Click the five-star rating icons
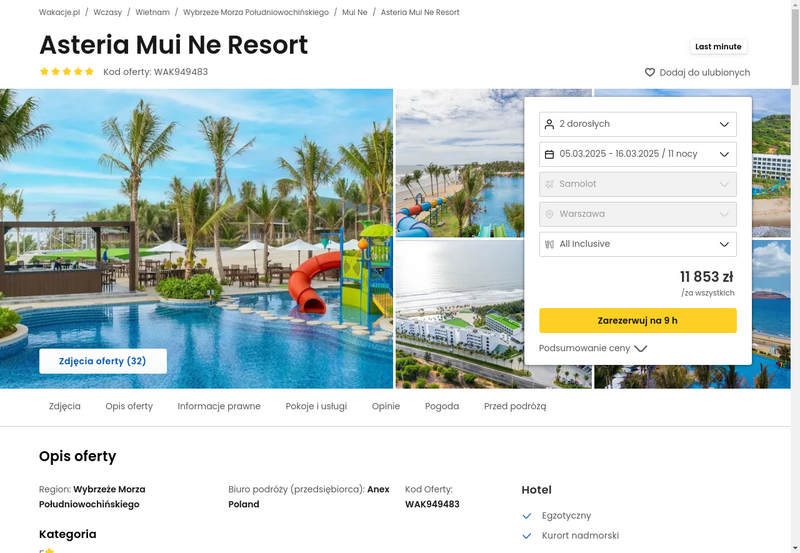Viewport: 800px width, 553px height. pyautogui.click(x=67, y=71)
